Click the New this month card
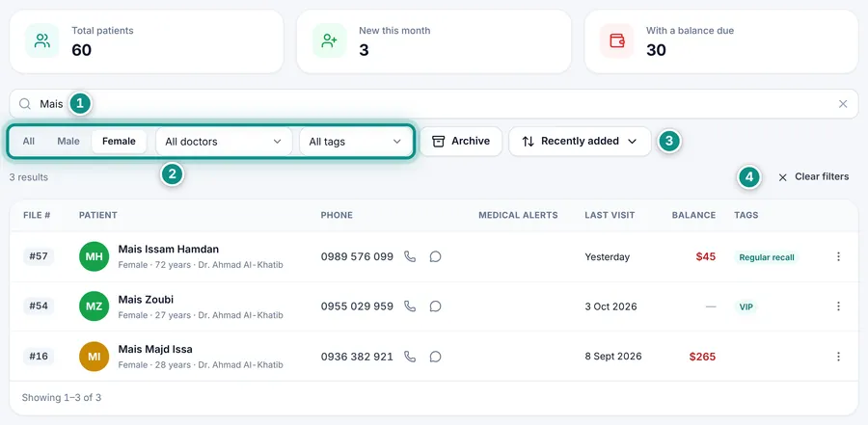This screenshot has height=425, width=868. [434, 41]
